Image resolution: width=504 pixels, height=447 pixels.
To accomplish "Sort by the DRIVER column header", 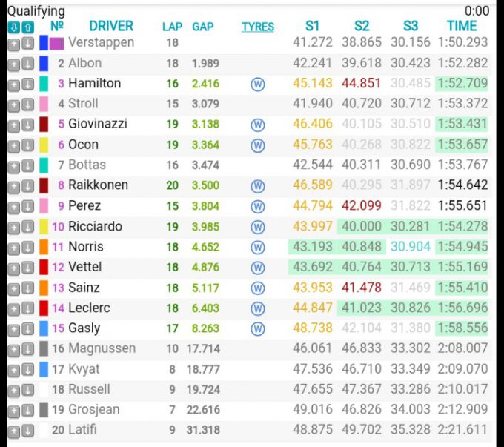I will [x=111, y=27].
